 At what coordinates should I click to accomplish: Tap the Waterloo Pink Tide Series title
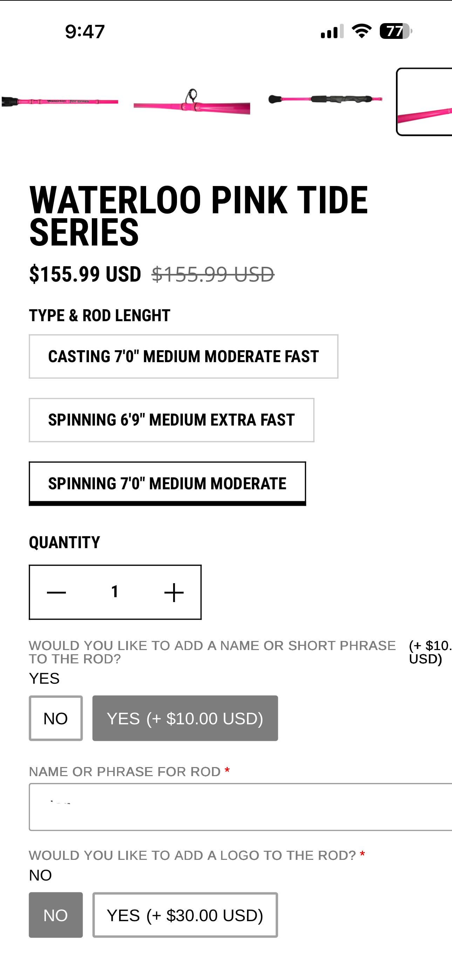coord(198,215)
